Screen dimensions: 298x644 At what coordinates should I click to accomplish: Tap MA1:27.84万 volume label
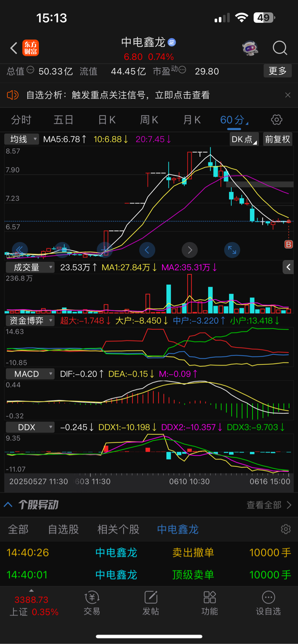pos(129,267)
